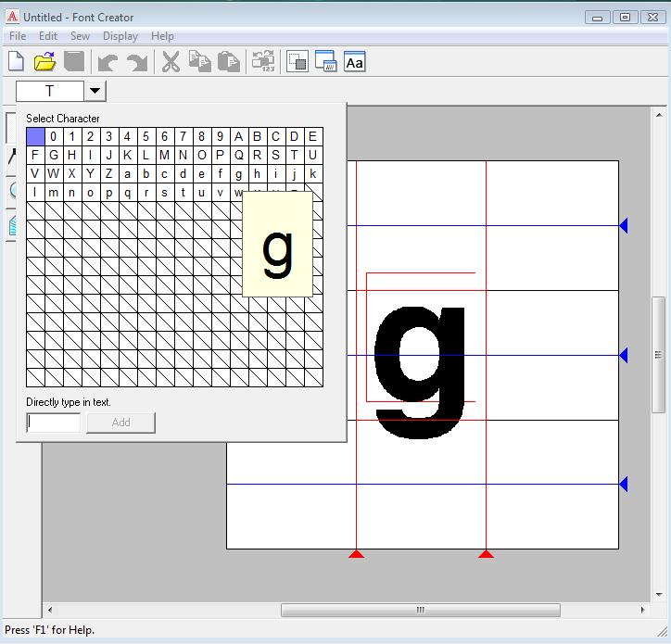
Task: Click the Redo arrow icon
Action: (137, 62)
